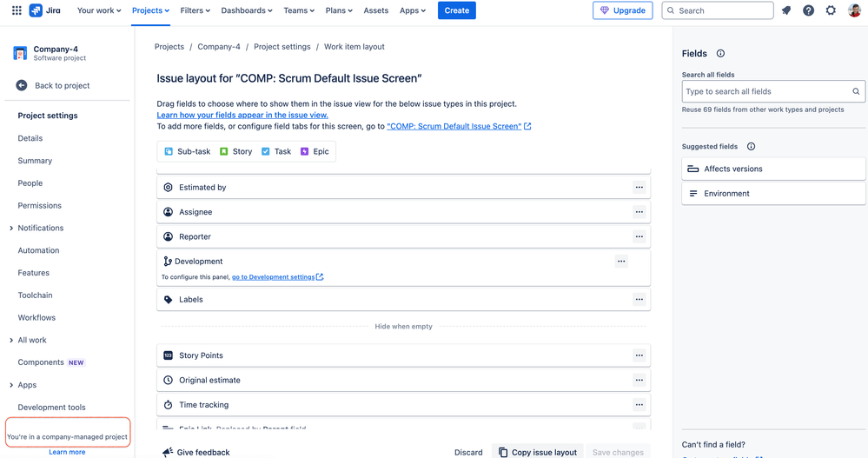
Task: Click the Jira logo
Action: pyautogui.click(x=45, y=10)
